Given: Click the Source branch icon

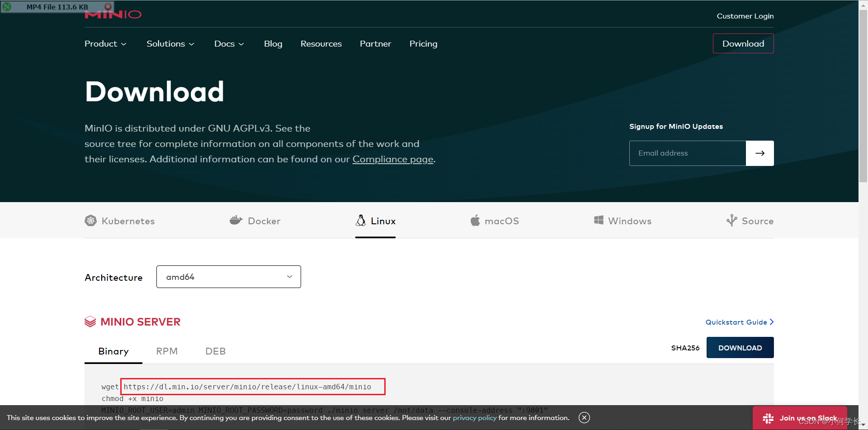Looking at the screenshot, I should click(731, 220).
